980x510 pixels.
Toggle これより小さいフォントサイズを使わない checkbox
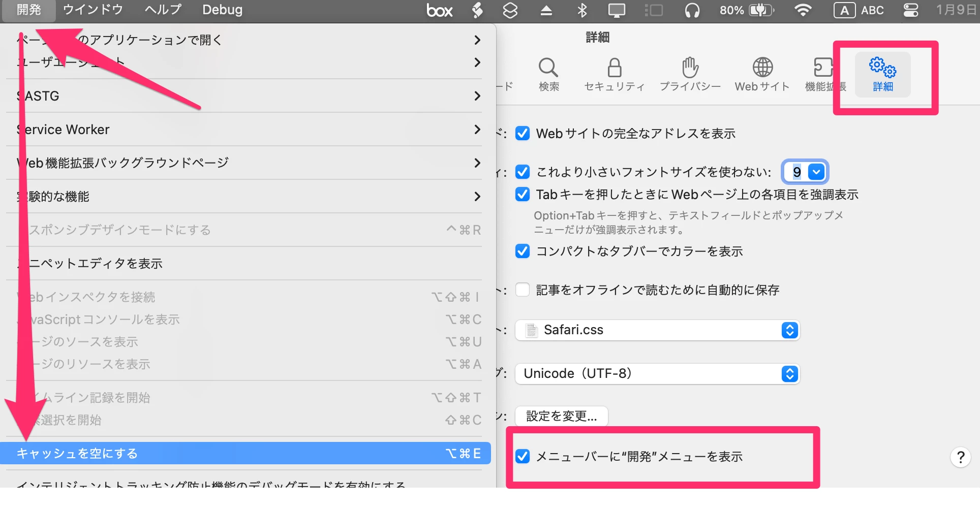[523, 172]
